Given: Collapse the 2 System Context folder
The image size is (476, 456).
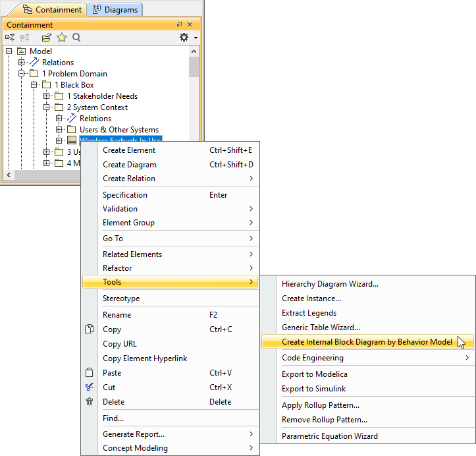Looking at the screenshot, I should tap(47, 107).
